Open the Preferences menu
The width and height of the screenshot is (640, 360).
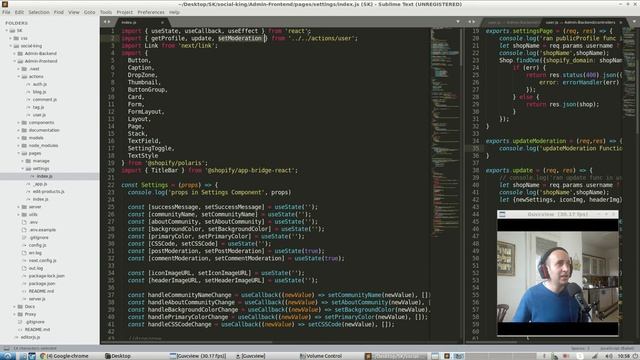pos(151,12)
